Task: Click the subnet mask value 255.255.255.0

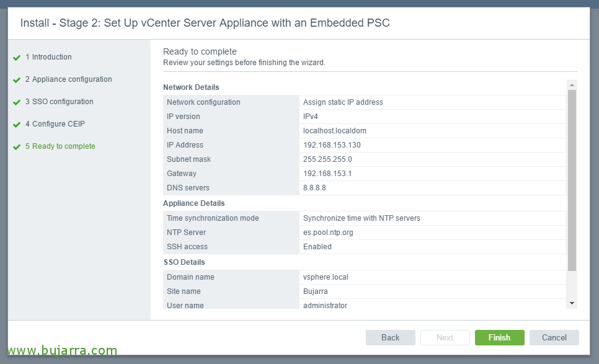Action: pyautogui.click(x=327, y=159)
